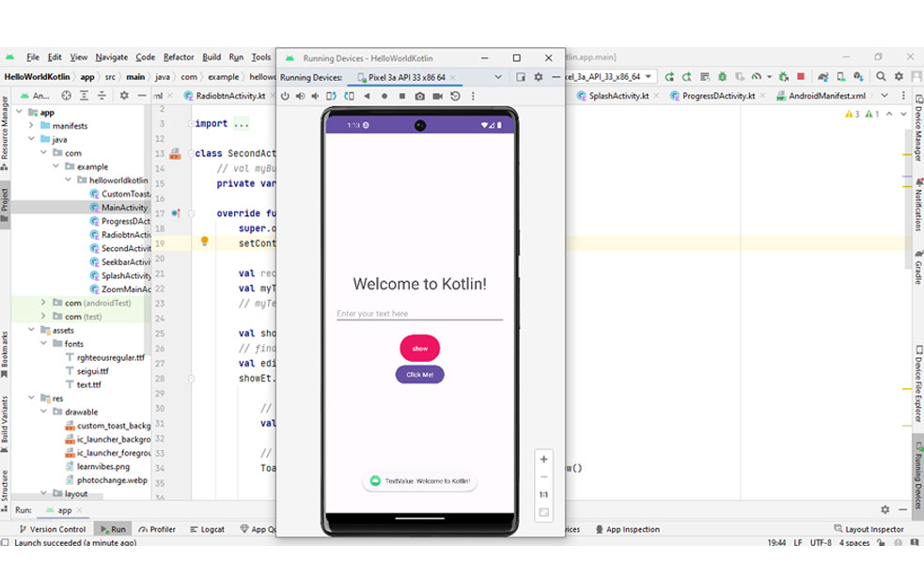Collapse the java folder

(x=31, y=139)
